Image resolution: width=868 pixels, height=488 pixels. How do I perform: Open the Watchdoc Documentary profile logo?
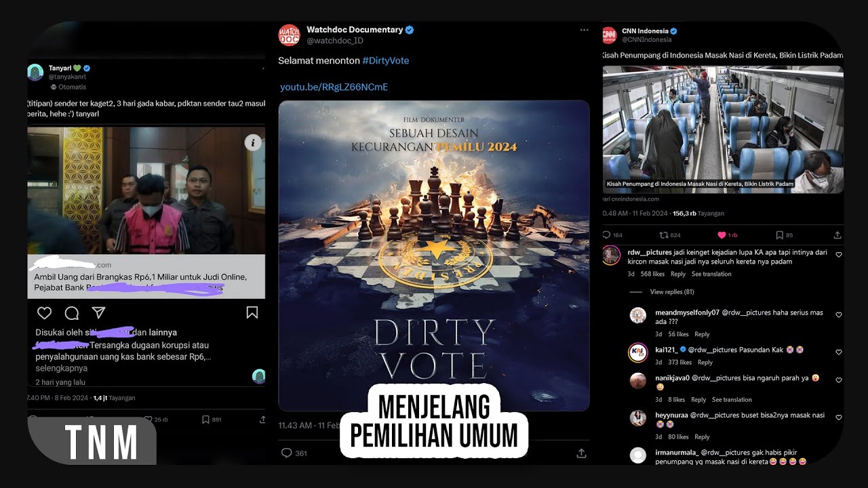click(289, 35)
